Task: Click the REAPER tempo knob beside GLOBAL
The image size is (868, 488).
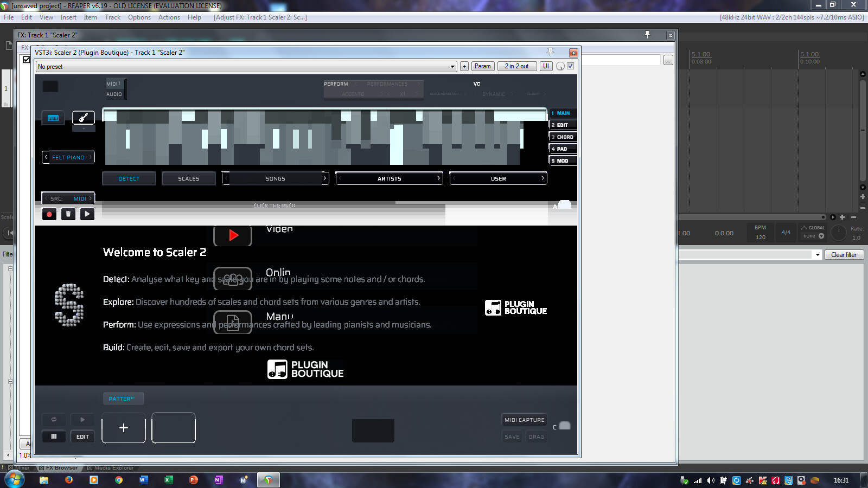Action: [839, 233]
